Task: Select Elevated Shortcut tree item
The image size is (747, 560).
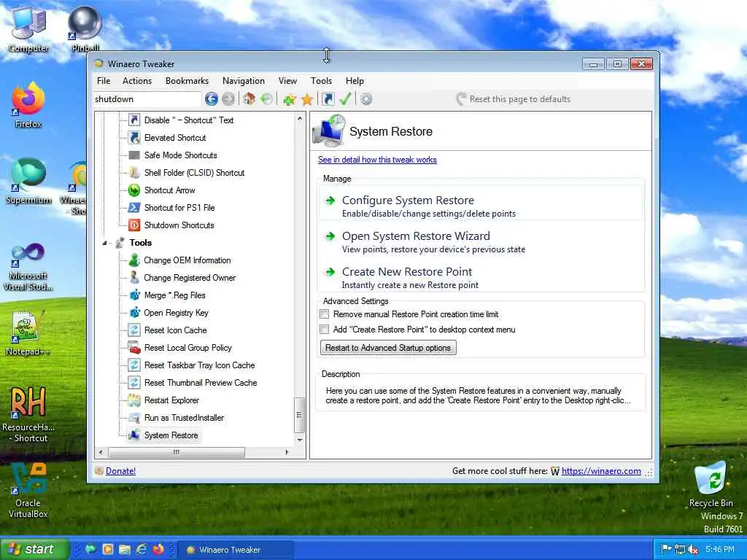Action: click(x=175, y=138)
